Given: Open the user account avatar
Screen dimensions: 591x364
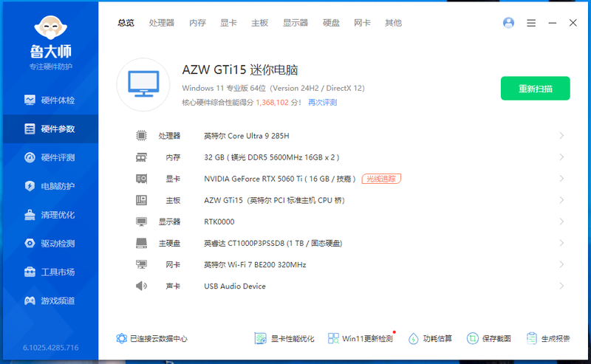Looking at the screenshot, I should click(508, 23).
